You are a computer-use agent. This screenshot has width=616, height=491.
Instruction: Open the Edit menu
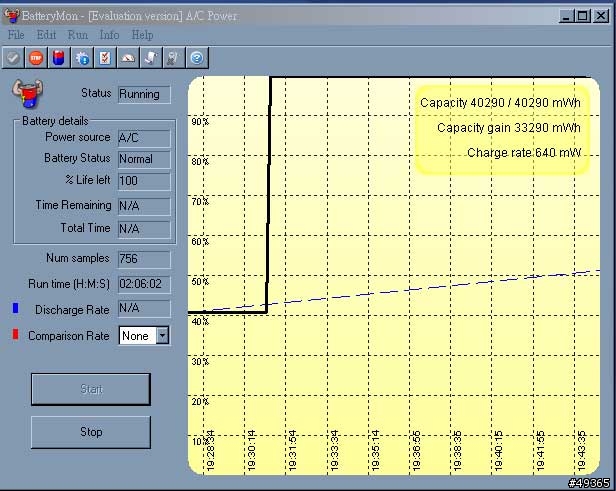[46, 35]
